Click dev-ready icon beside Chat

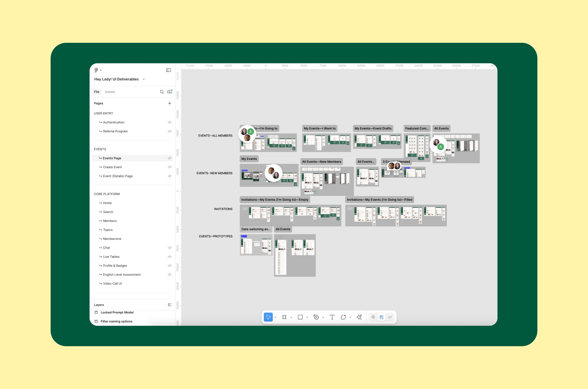click(169, 248)
